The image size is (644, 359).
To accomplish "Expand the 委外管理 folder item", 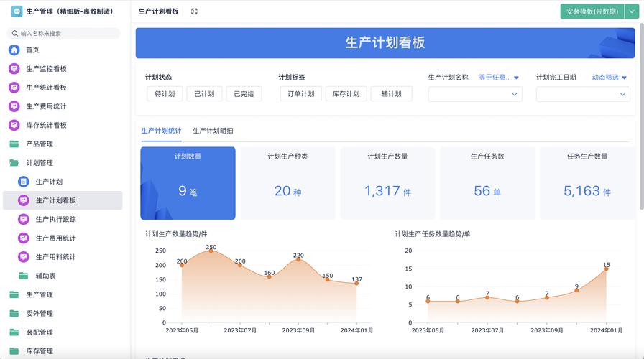I will [63, 314].
